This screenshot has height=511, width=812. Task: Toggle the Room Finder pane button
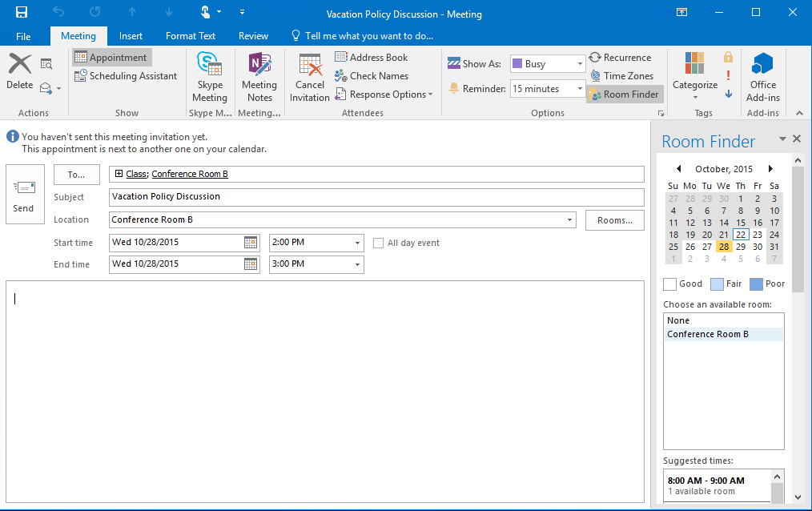[x=625, y=95]
